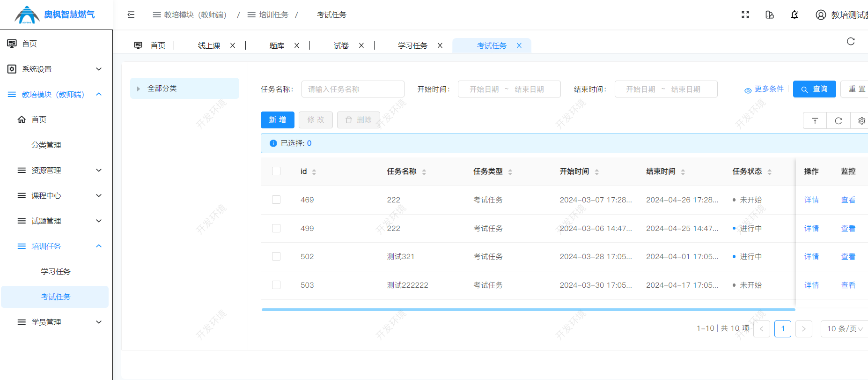Viewport: 868px width, 380px height.
Task: Close the 试卷 tab
Action: coord(361,45)
